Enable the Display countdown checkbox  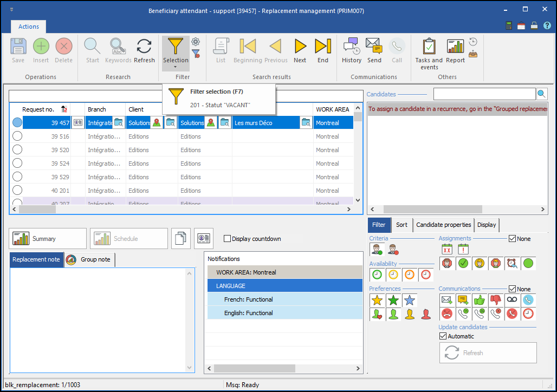coord(228,239)
